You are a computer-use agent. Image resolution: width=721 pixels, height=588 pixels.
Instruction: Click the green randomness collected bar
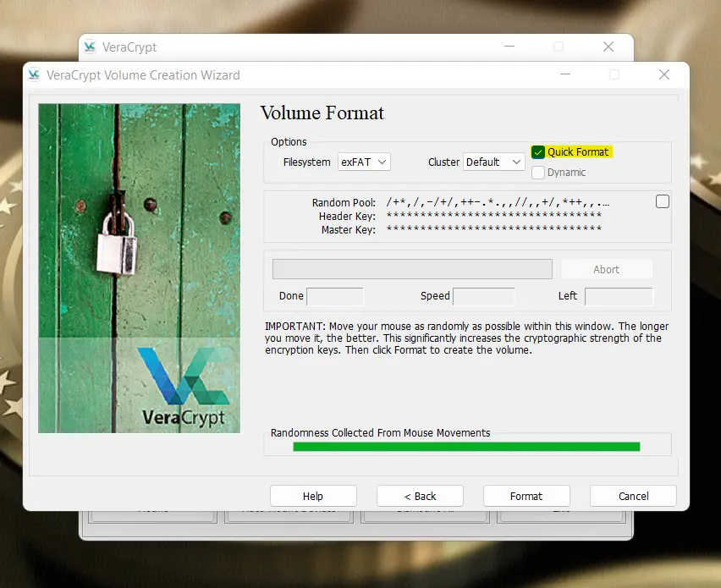(466, 447)
